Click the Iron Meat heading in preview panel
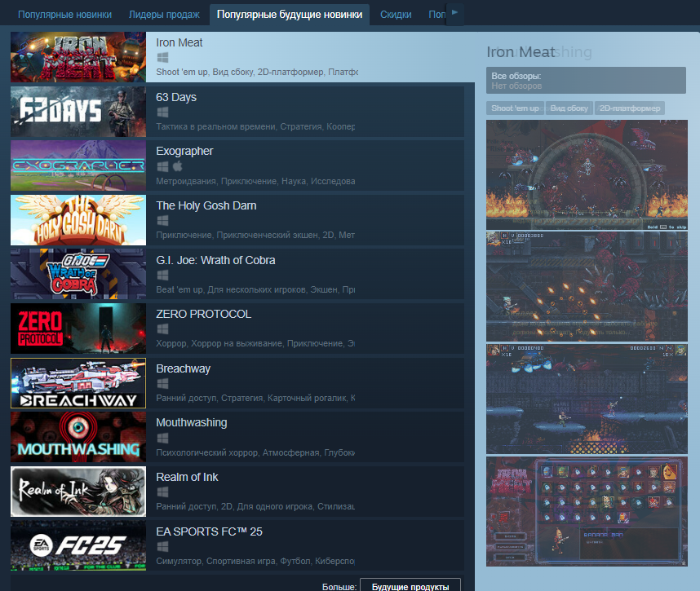 (521, 52)
